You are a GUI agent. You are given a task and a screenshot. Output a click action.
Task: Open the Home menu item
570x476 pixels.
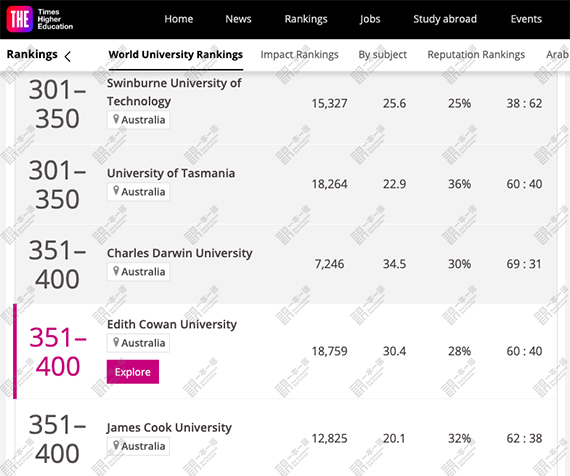pyautogui.click(x=178, y=19)
